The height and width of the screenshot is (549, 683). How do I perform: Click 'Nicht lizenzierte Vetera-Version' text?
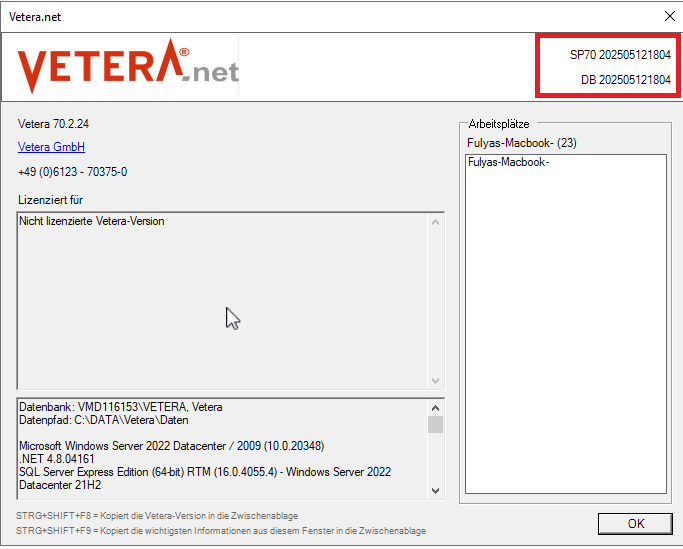coord(92,221)
